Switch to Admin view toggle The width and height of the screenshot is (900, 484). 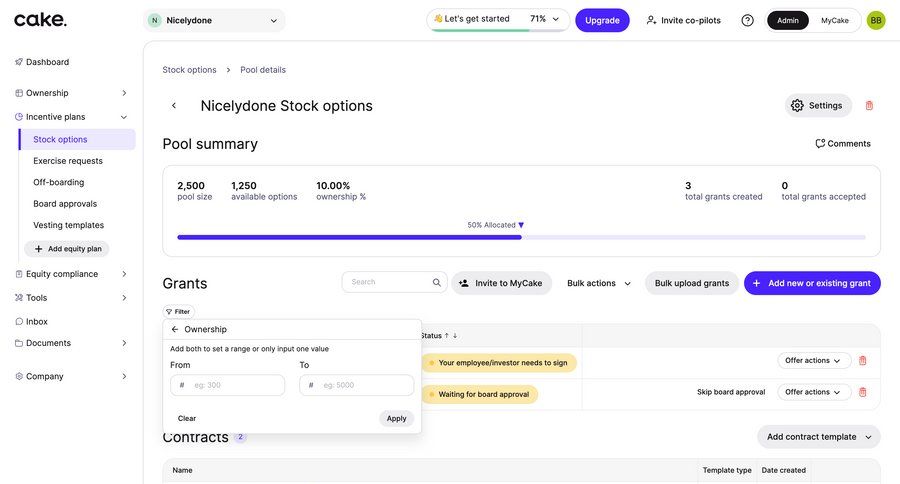[788, 20]
